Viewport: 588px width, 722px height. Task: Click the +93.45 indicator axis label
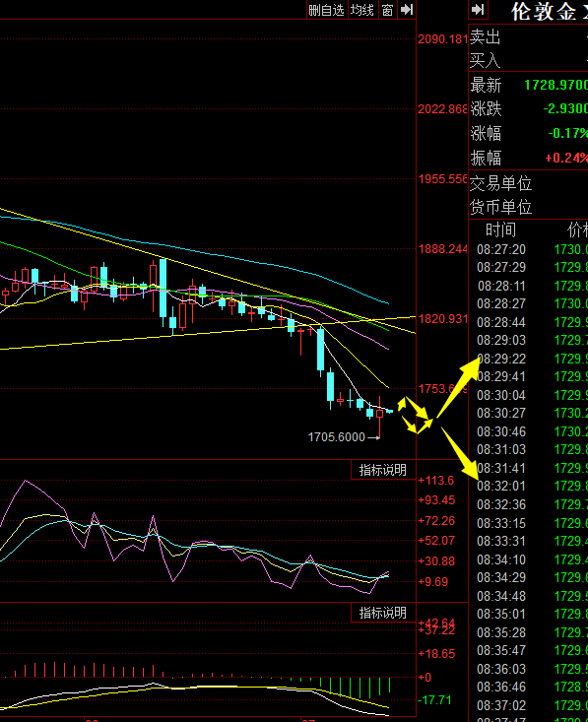pos(436,500)
